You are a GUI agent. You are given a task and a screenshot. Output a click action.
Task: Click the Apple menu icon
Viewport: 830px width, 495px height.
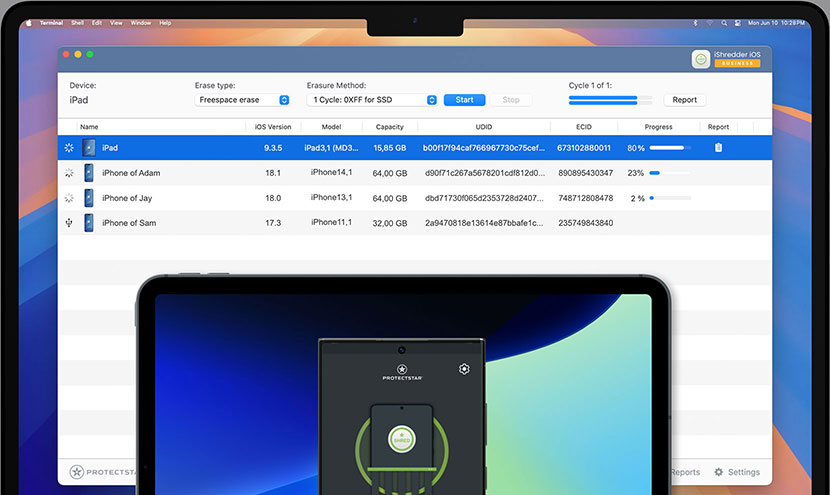pos(29,22)
